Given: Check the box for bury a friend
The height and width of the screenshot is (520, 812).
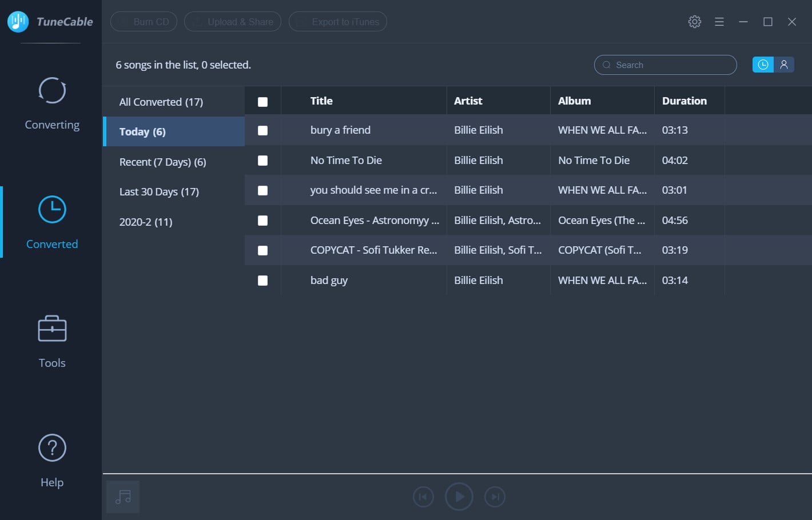Looking at the screenshot, I should [x=262, y=130].
